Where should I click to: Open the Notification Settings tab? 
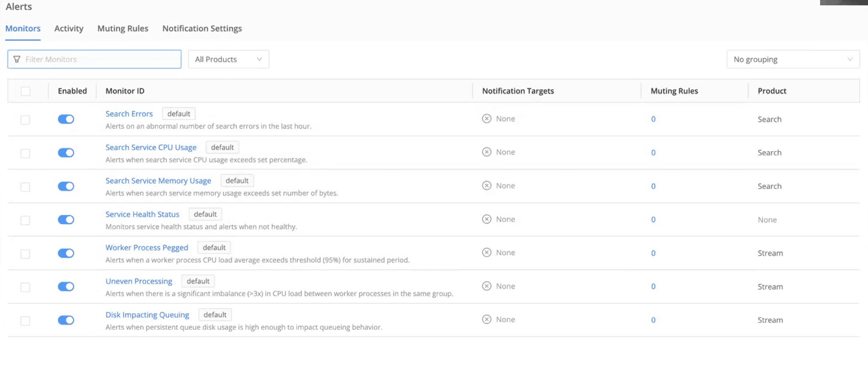[202, 28]
